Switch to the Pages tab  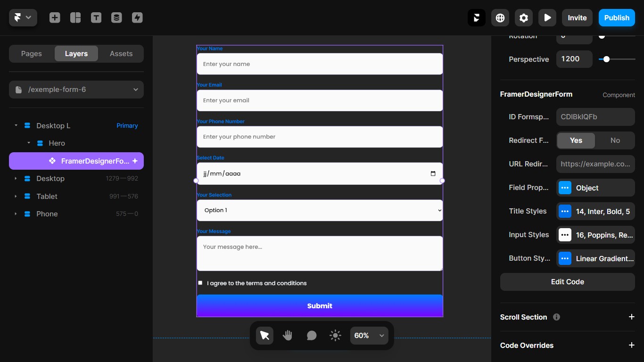click(x=31, y=53)
